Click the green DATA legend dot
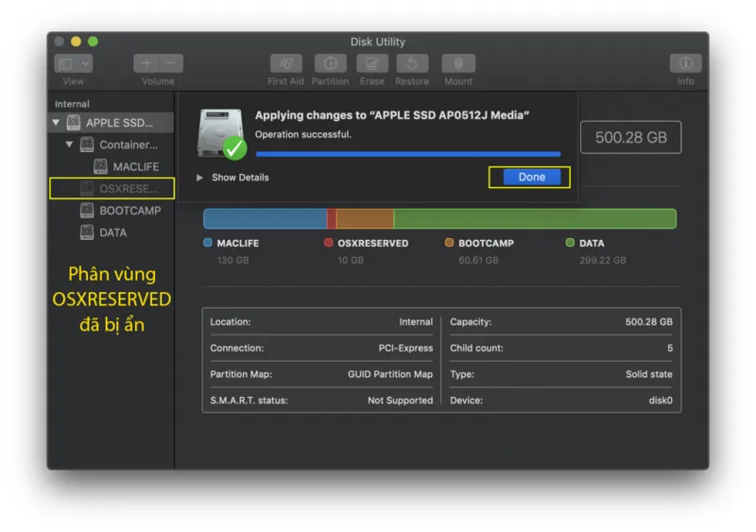Screen dimensions: 756x532 [x=570, y=243]
